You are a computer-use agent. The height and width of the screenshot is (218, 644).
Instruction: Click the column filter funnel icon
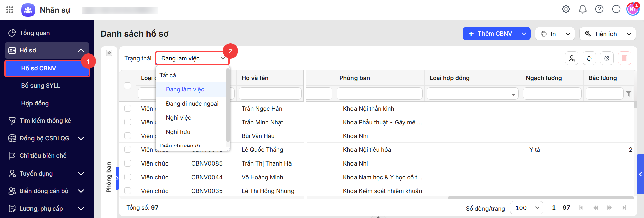(629, 94)
